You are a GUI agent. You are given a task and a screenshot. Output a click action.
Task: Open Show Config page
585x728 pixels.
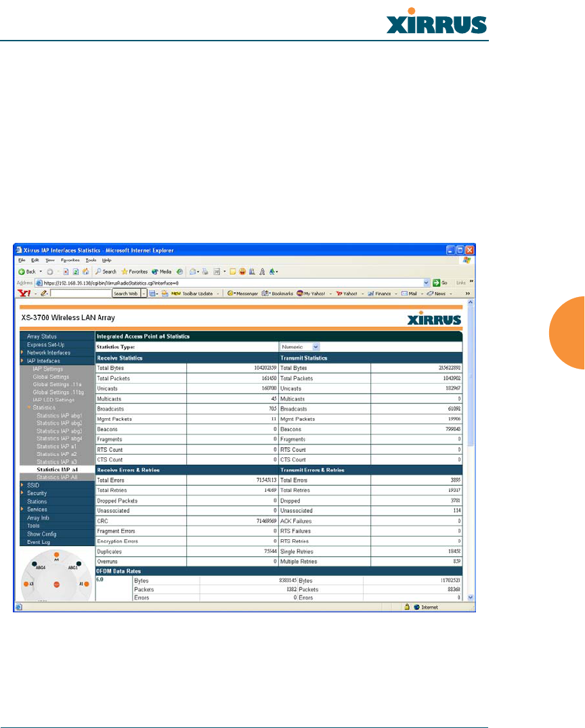[41, 534]
